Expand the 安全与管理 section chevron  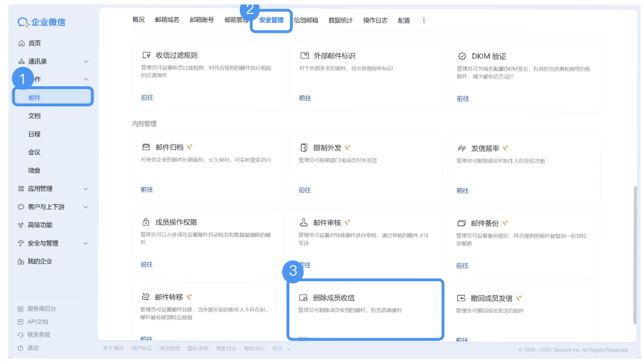pyautogui.click(x=85, y=243)
